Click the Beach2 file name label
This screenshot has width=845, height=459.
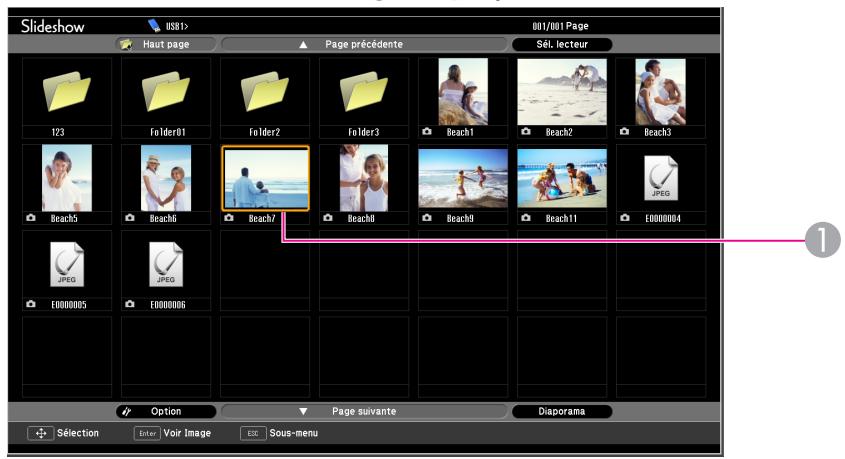coord(559,132)
